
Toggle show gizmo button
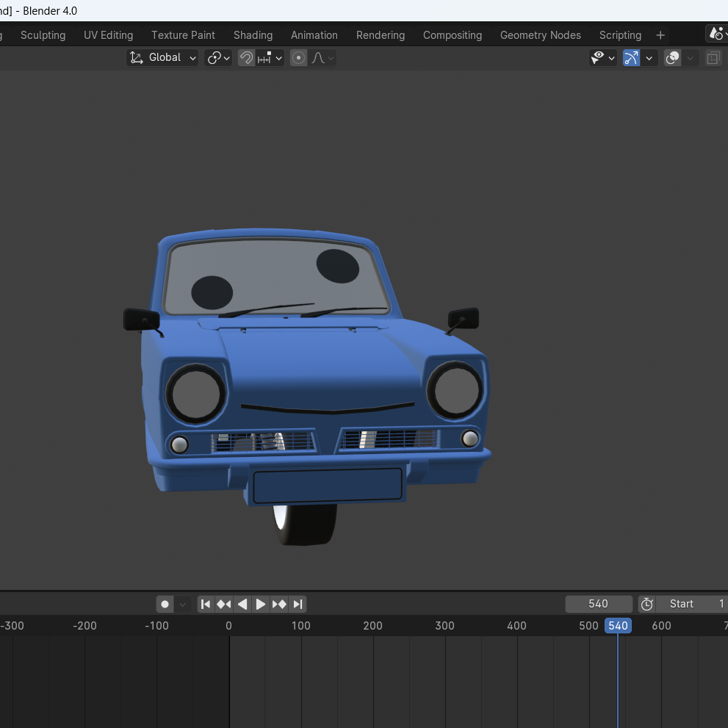point(632,58)
